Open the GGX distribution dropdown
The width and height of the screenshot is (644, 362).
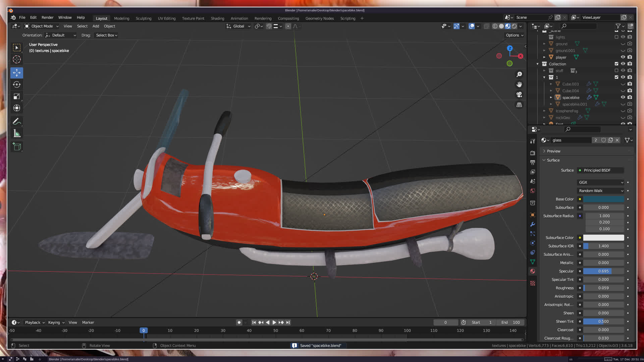point(600,182)
